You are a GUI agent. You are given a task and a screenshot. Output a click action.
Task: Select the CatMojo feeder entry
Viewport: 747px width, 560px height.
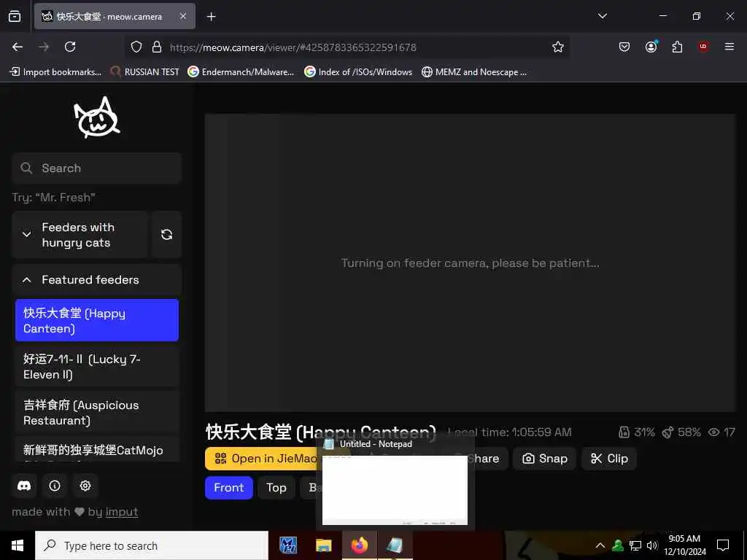point(97,449)
